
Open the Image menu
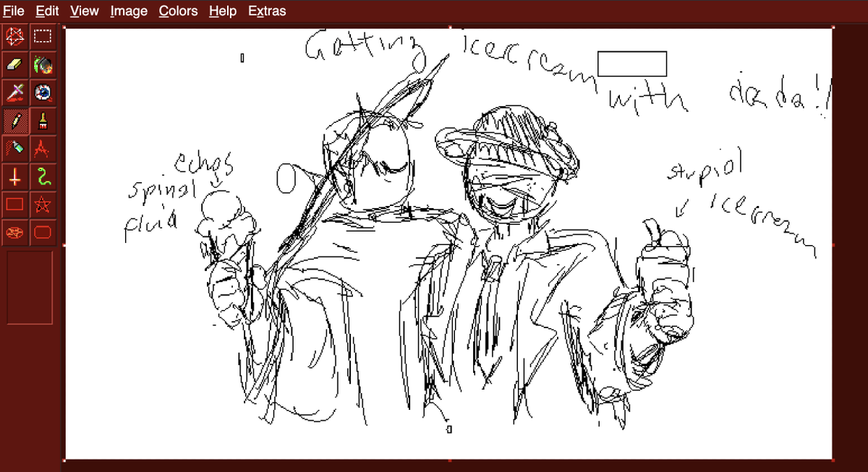[x=128, y=11]
